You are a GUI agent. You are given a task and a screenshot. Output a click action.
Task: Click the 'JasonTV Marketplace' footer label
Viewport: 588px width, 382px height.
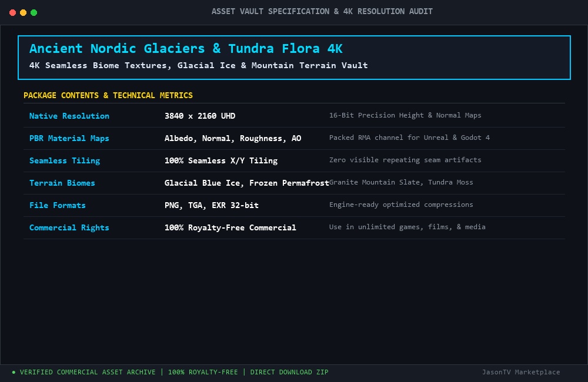[x=521, y=372]
